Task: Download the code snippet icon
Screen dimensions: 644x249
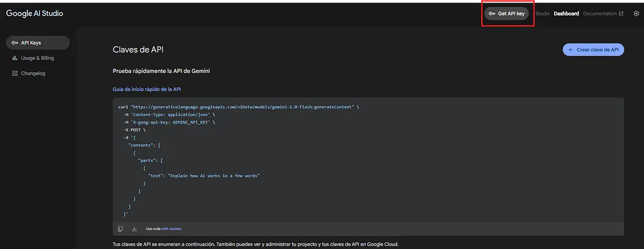Action: click(134, 229)
